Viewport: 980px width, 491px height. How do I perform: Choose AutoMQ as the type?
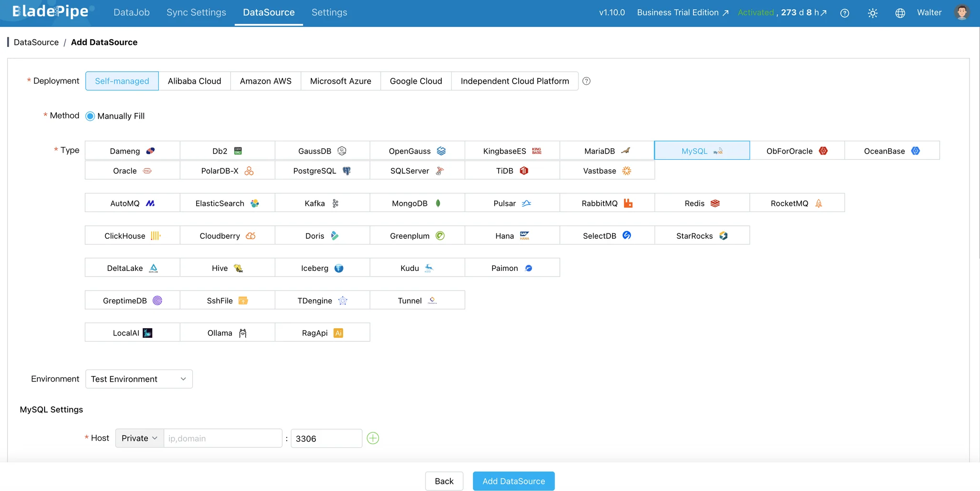point(133,203)
